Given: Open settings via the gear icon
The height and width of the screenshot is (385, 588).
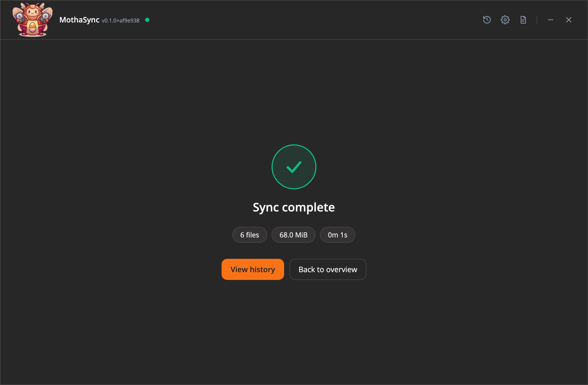Looking at the screenshot, I should pyautogui.click(x=505, y=20).
